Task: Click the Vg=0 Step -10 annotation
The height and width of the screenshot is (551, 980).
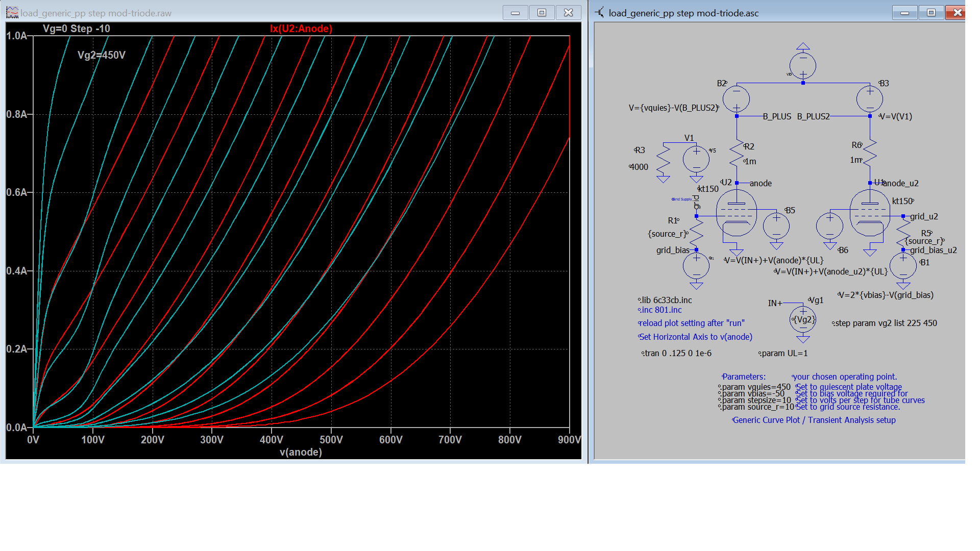Action: tap(77, 29)
